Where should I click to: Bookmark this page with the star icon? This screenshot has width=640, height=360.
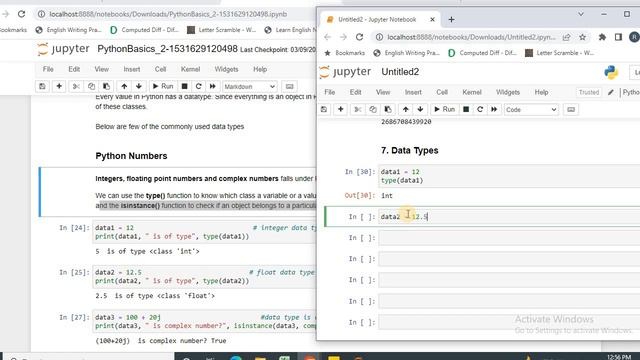582,37
